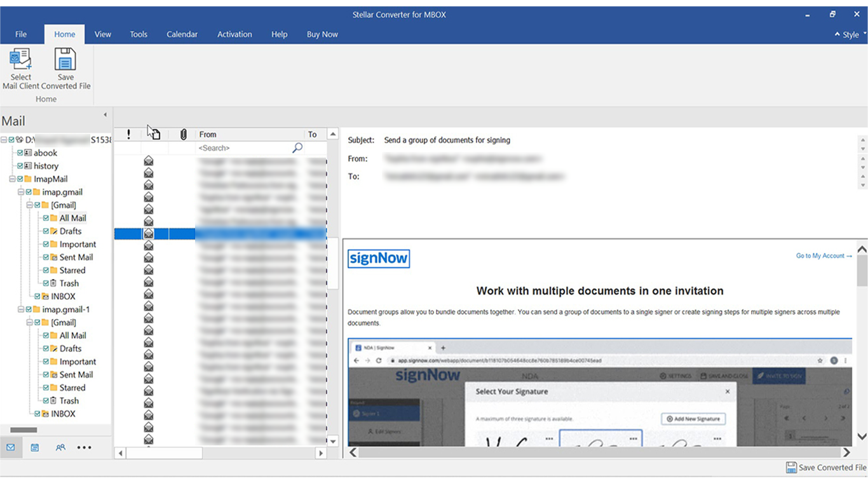Switch to the View tab
This screenshot has width=868, height=488.
tap(103, 34)
